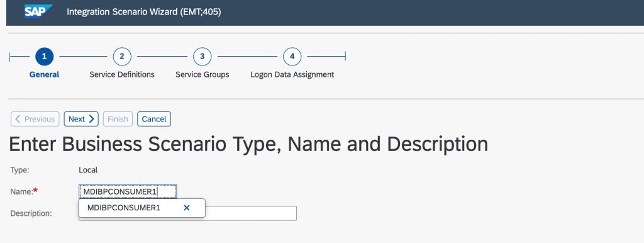The width and height of the screenshot is (644, 243).
Task: Go back with the Previous button
Action: pos(35,119)
